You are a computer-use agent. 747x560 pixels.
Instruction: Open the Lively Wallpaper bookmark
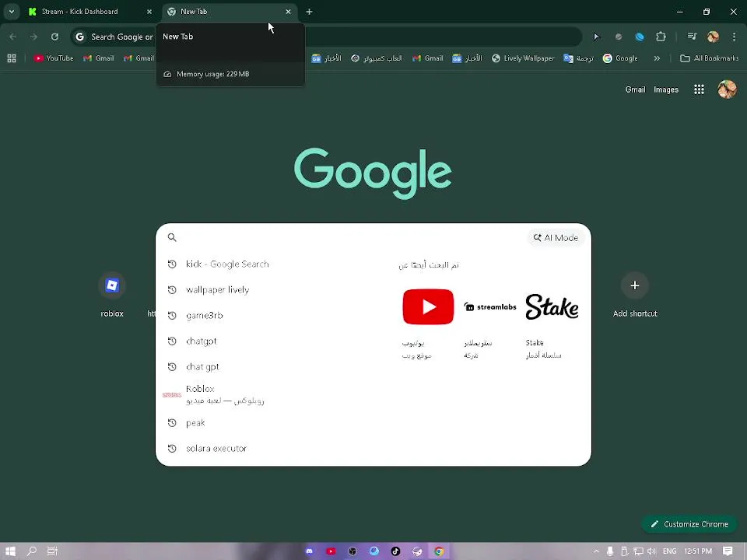coord(523,58)
